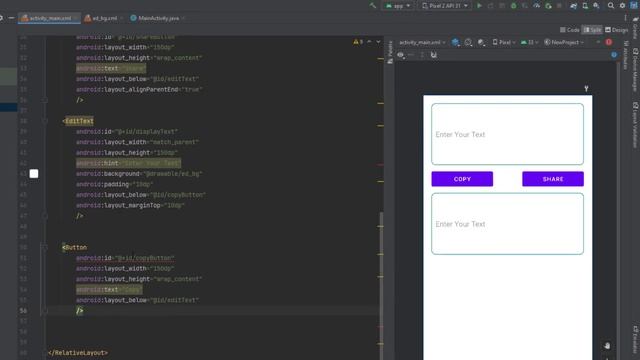
Task: Close the MainActivity.java tab
Action: (183, 18)
